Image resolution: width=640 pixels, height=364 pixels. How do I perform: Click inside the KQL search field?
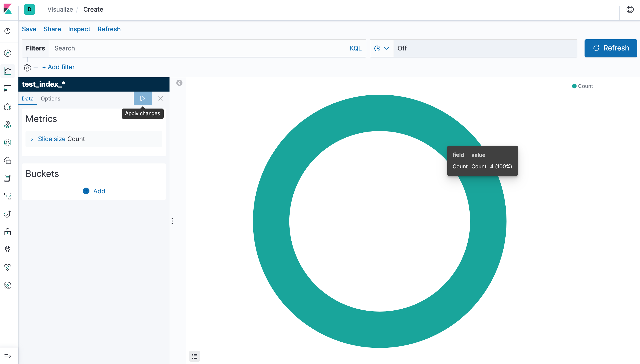175,48
